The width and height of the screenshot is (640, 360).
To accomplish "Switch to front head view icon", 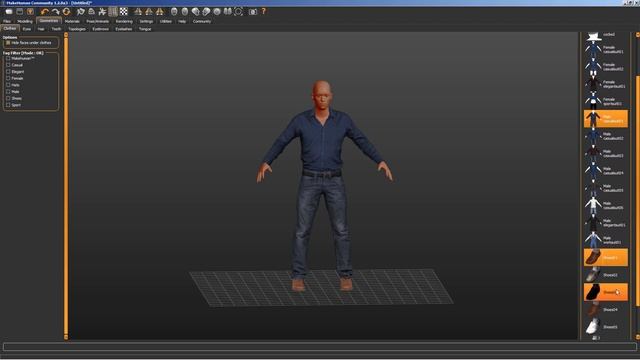I will tap(174, 12).
